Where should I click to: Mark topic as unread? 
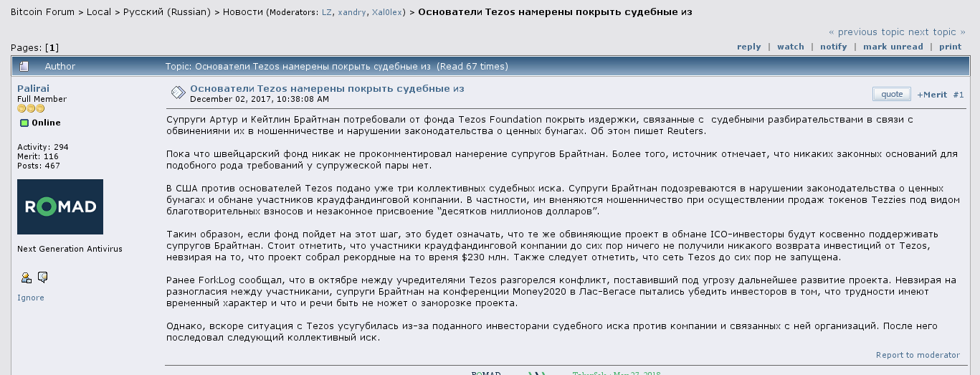tap(893, 47)
